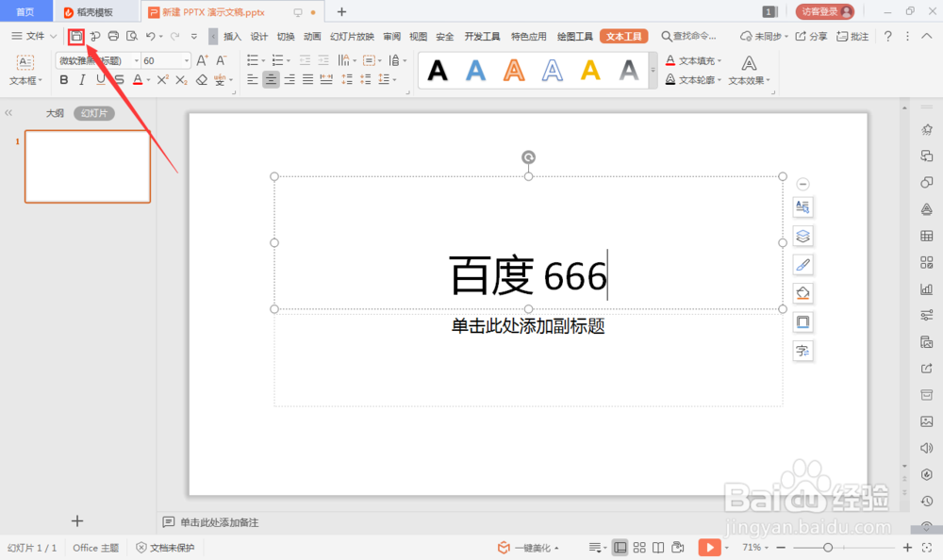Select slide 1 thumbnail
943x560 pixels.
click(88, 167)
